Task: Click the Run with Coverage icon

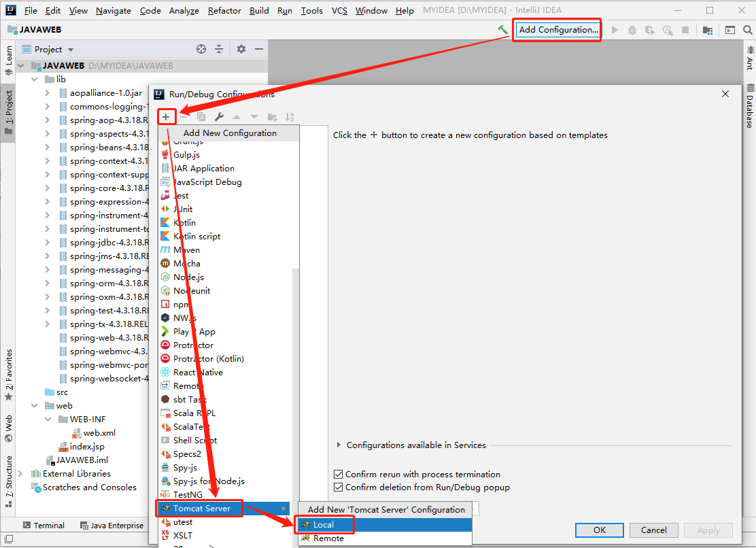Action: coord(650,31)
